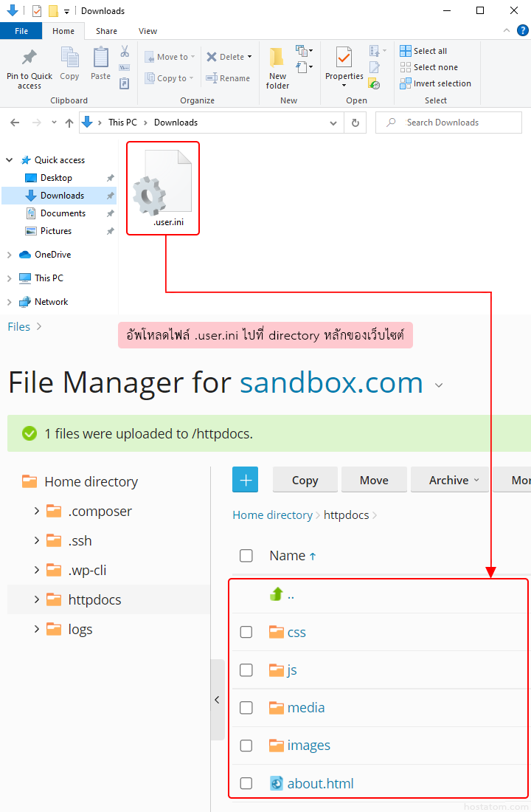Expand the OneDrive node in navigation pane

(x=10, y=255)
